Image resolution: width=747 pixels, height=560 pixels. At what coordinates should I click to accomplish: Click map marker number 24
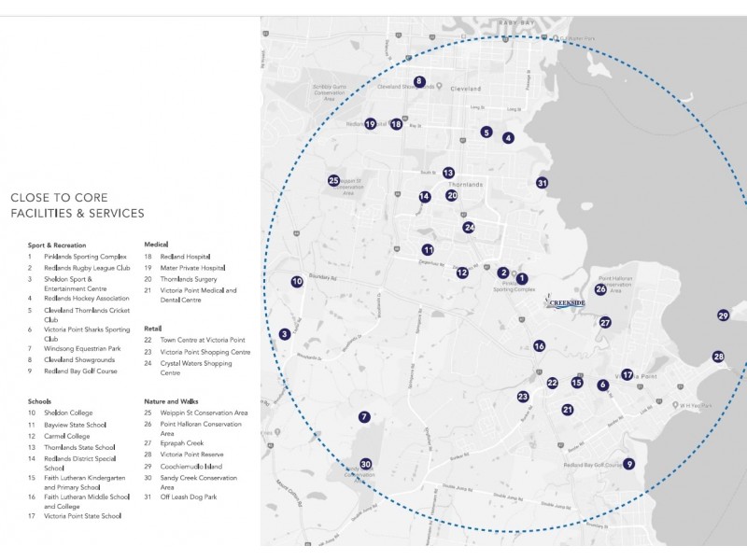(469, 227)
